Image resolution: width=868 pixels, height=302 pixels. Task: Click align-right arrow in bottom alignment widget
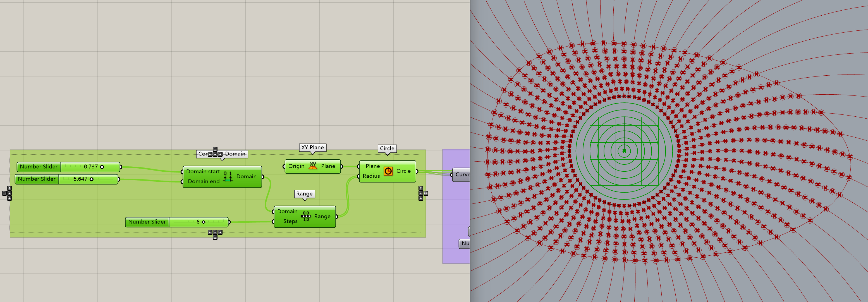click(x=220, y=232)
